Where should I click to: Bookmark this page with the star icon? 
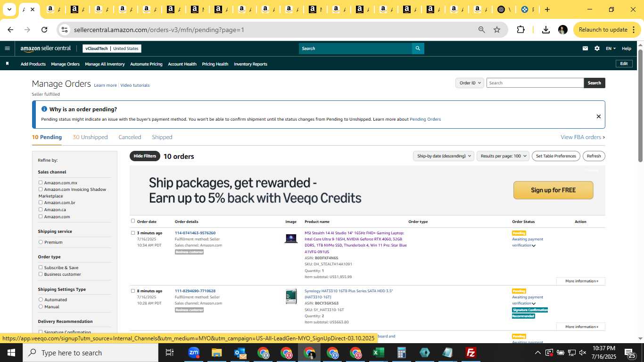point(497,30)
